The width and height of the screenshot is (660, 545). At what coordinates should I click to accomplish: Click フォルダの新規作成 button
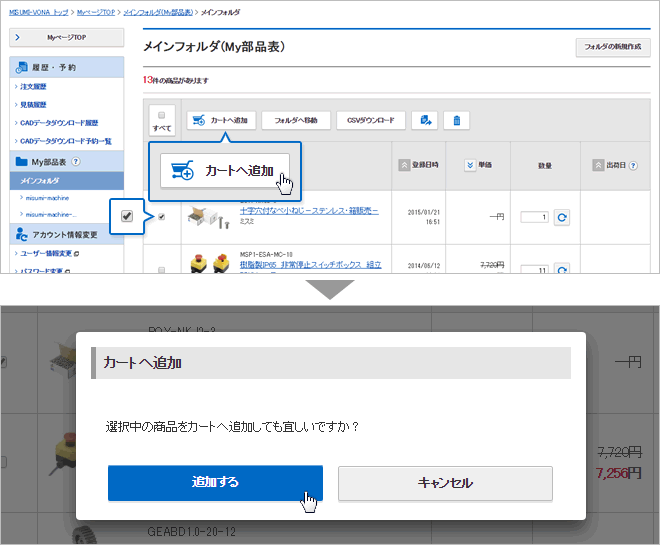pos(612,47)
